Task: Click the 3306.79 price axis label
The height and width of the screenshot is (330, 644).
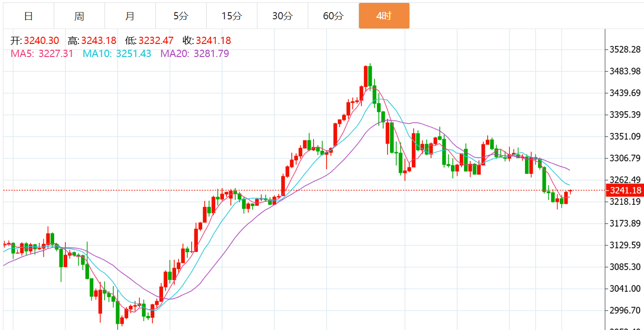Action: coord(625,158)
